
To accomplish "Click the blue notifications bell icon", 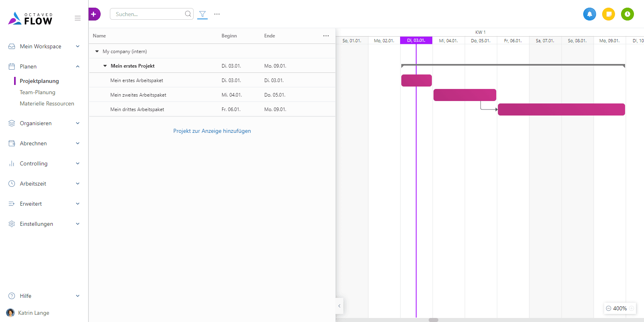I will coord(589,14).
